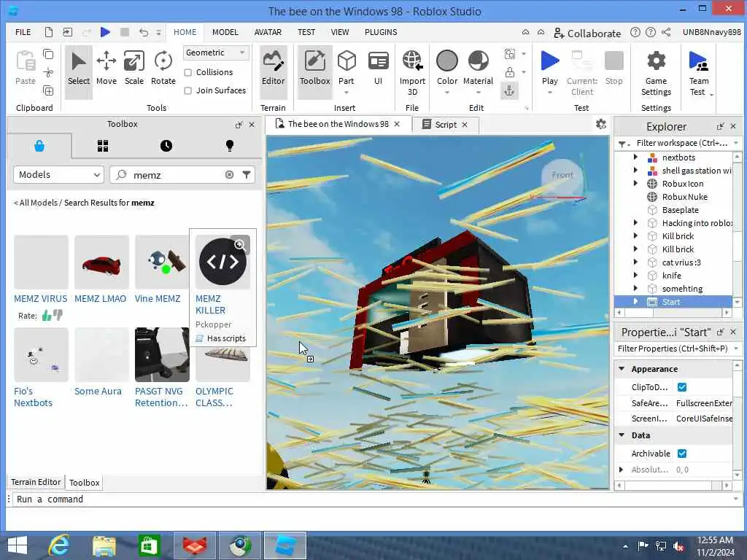Select the PASGT NVG thumbnail
This screenshot has height=560, width=747.
162,355
